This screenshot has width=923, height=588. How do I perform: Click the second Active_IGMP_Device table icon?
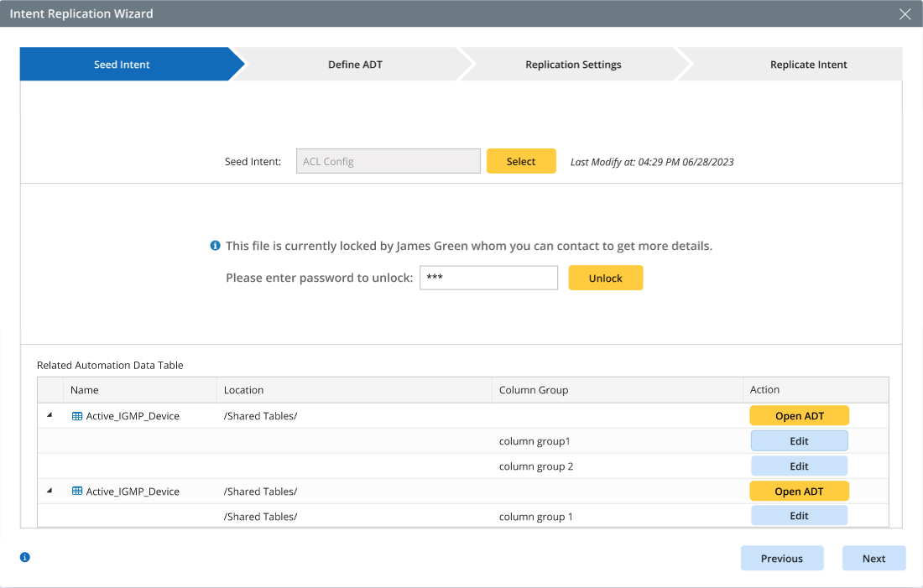77,492
